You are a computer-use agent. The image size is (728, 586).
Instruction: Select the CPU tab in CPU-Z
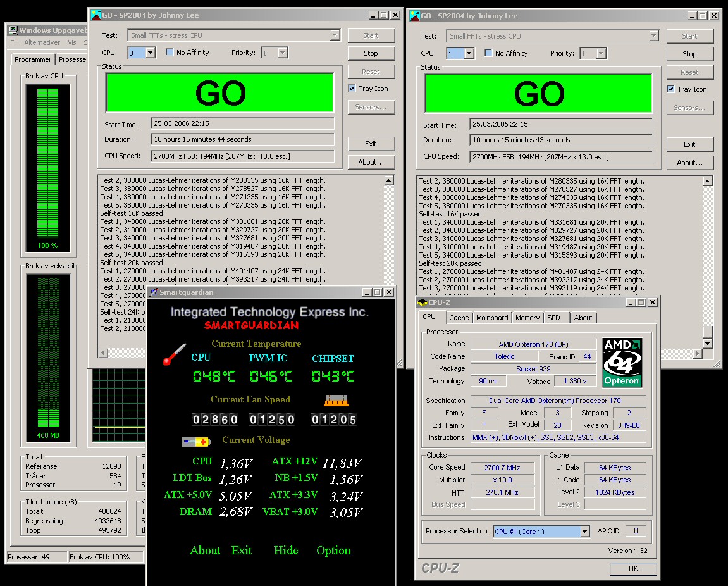pos(430,316)
